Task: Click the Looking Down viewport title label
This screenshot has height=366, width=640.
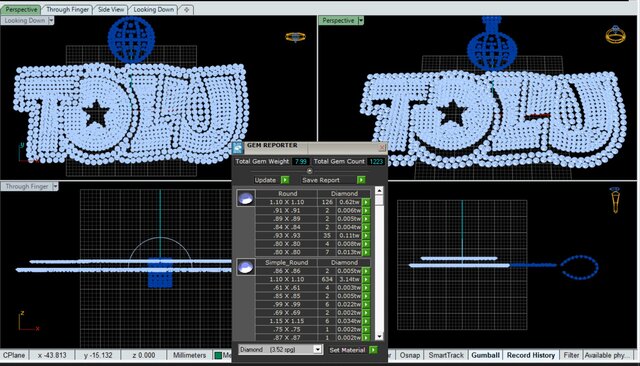Action: (25, 20)
